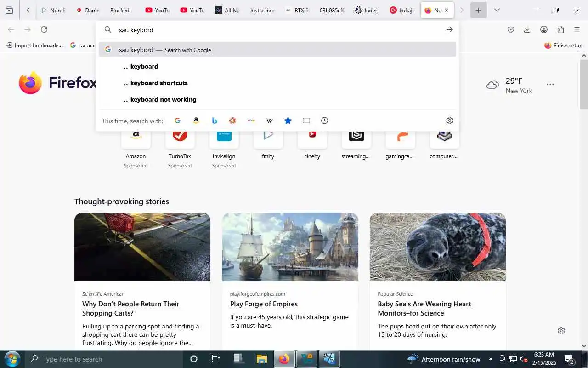Switch to the 03b085cf tab
The image size is (588, 368).
click(x=332, y=10)
